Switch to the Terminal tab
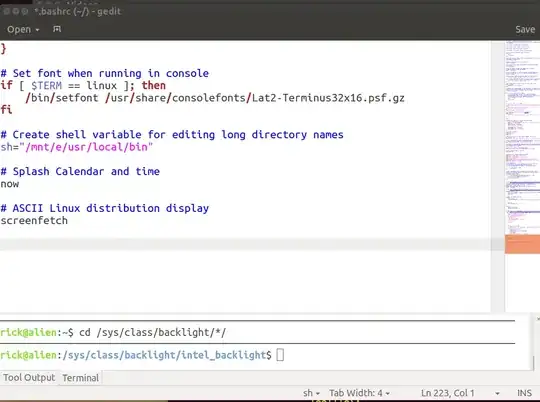Screen dimensions: 540x402 (80, 378)
